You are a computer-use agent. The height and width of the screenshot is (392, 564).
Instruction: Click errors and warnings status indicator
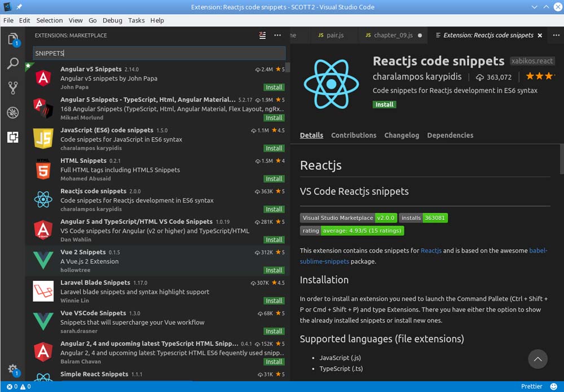(x=19, y=387)
